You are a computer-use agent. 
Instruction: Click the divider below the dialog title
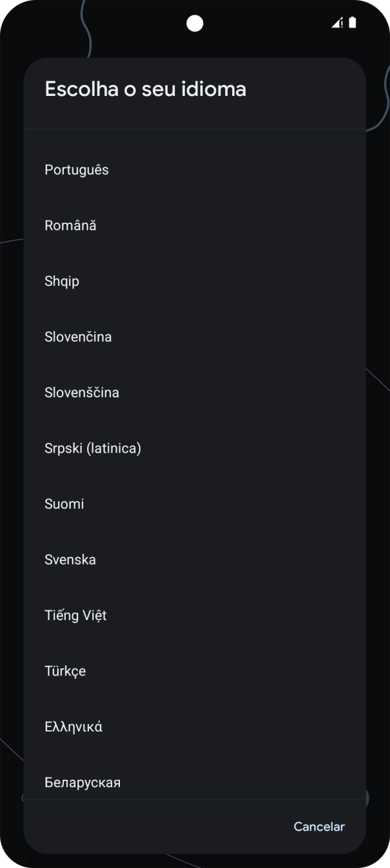195,129
